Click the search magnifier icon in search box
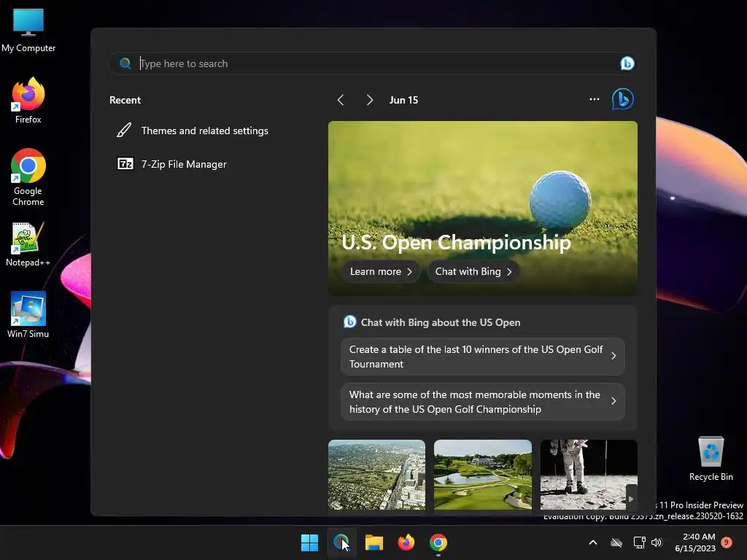Viewport: 747px width, 560px height. pos(125,63)
